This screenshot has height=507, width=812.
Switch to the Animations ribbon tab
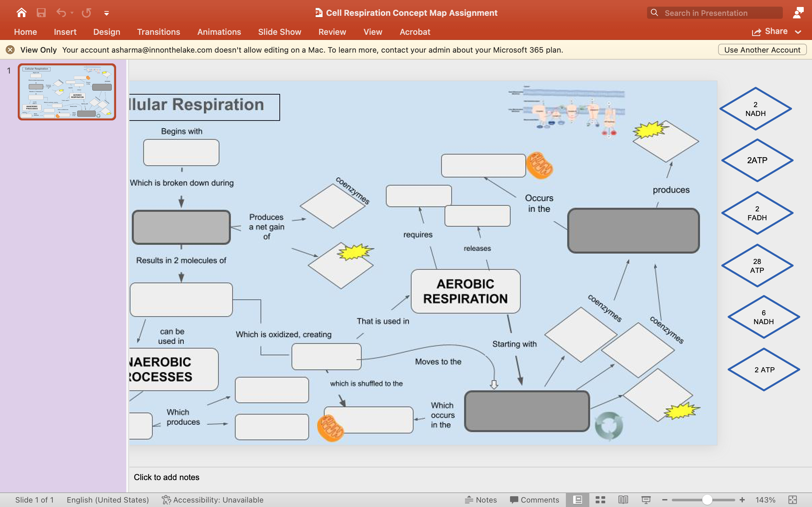tap(219, 32)
